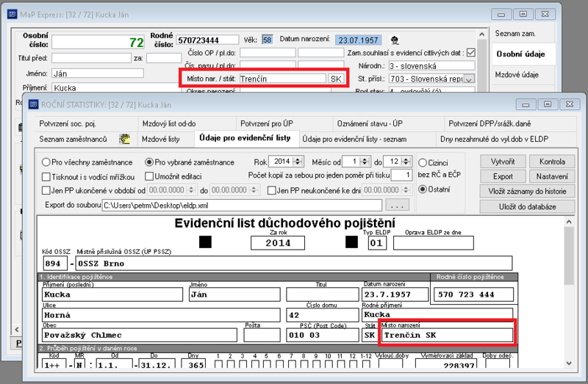Click the Rok 2014 spinner arrows
Screen dimensions: 588x384
coord(298,162)
